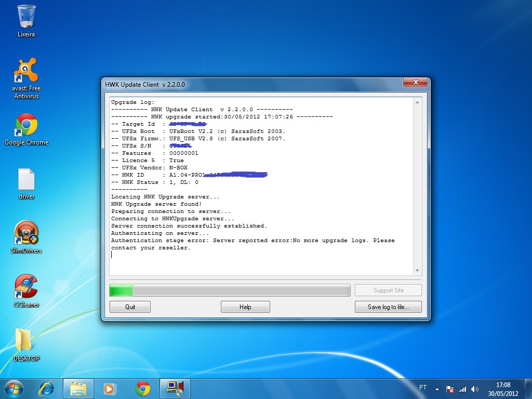Click the 'Features : 00000001' log line
The width and height of the screenshot is (532, 399).
(155, 153)
